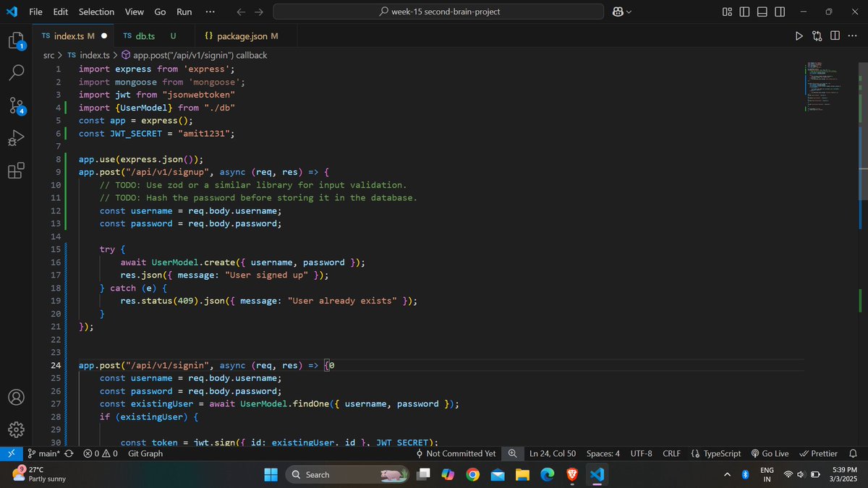This screenshot has height=488, width=868.
Task: Run the TypeScript file with play button
Action: (x=799, y=35)
